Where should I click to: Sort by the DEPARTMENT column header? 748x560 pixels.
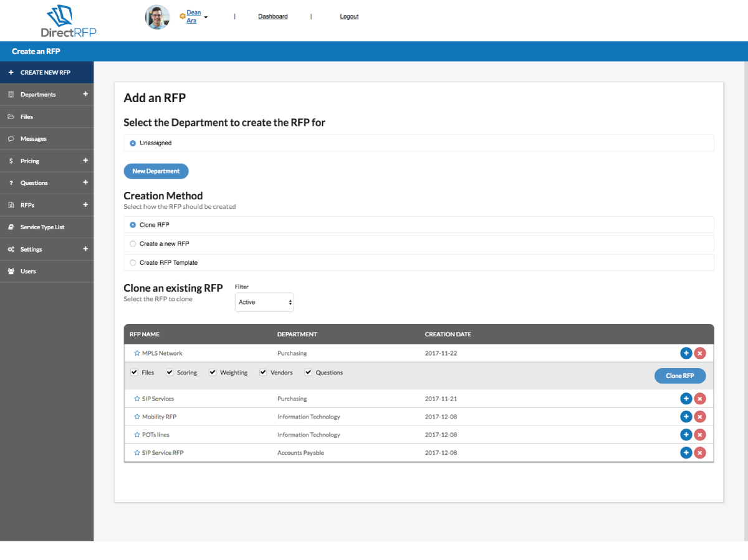[x=297, y=335]
